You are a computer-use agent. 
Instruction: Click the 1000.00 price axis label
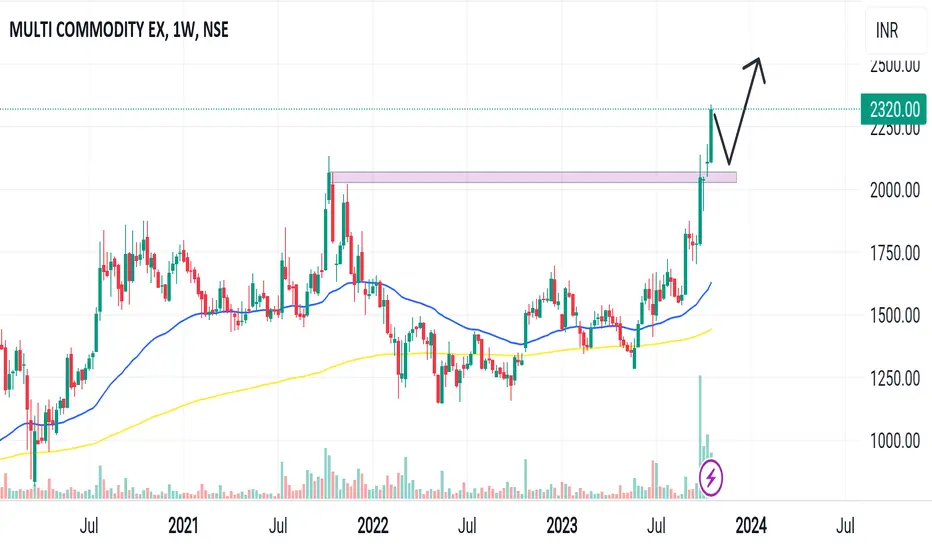(895, 441)
